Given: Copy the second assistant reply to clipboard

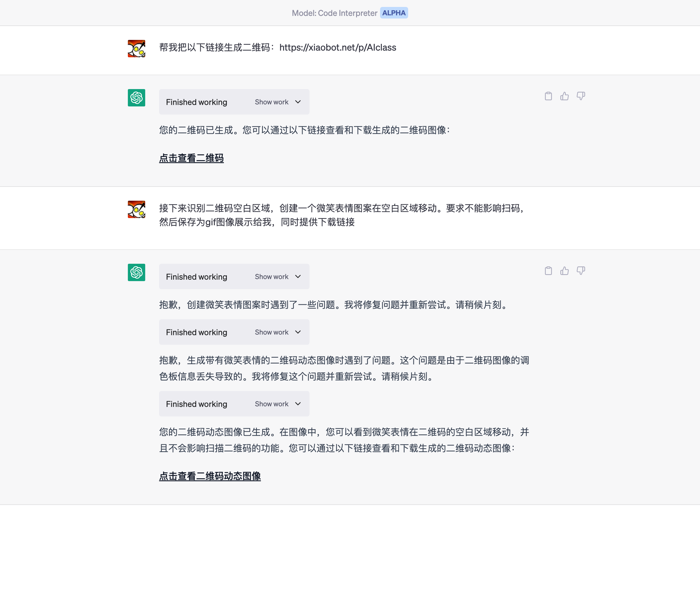Looking at the screenshot, I should 548,271.
